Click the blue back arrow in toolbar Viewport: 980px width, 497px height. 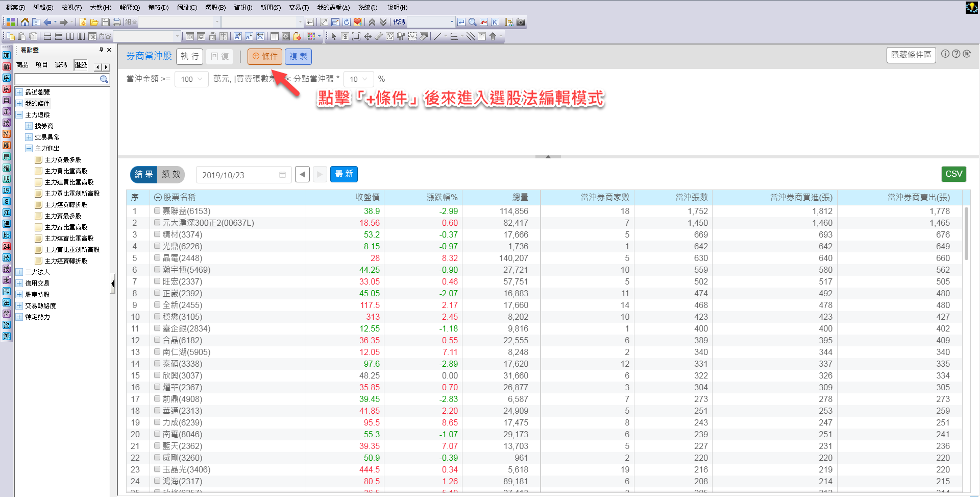(47, 22)
